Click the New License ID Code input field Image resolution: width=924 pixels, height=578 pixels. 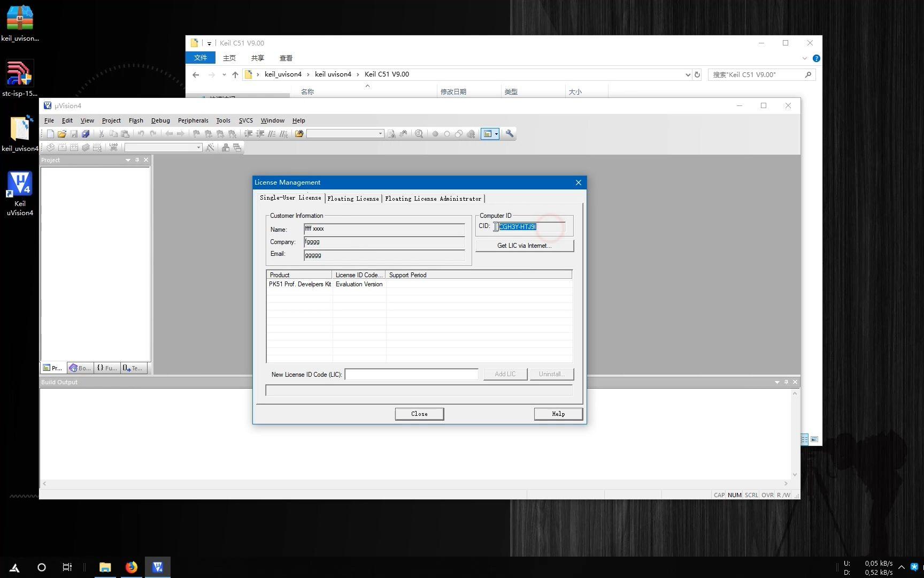(x=412, y=374)
